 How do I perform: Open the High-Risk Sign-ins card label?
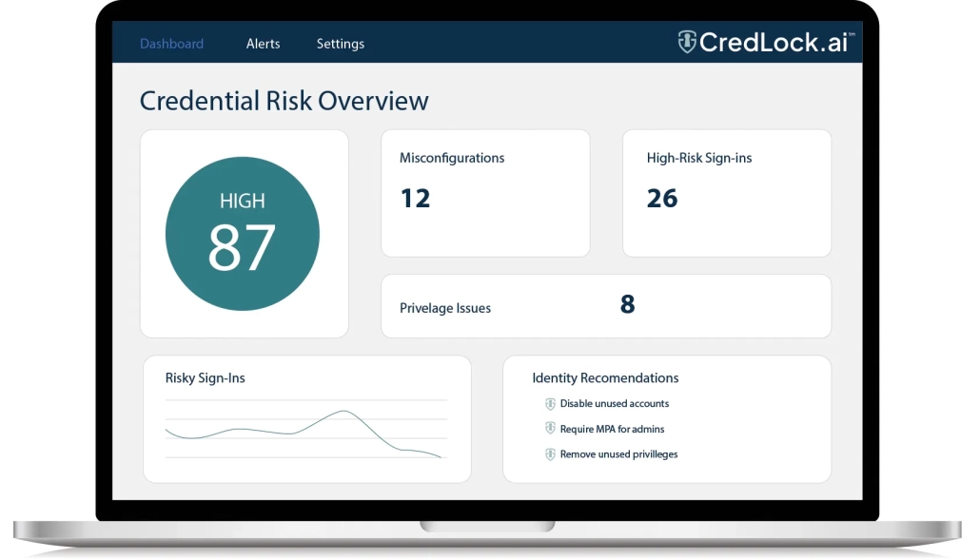699,158
